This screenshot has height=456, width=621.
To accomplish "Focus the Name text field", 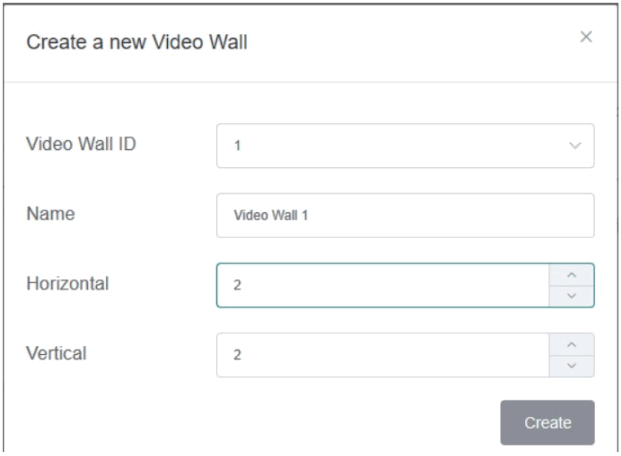I will pyautogui.click(x=404, y=215).
